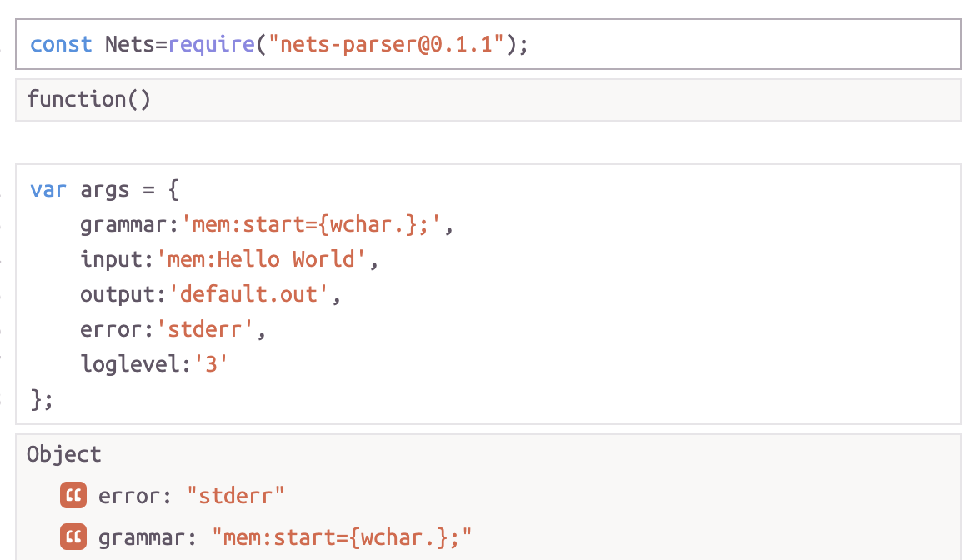This screenshot has height=560, width=972.
Task: Place cursor in the require code cell
Action: 489,44
